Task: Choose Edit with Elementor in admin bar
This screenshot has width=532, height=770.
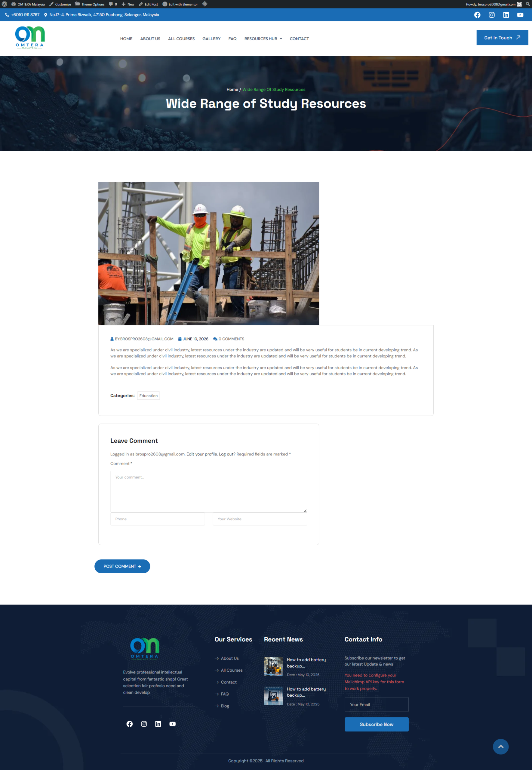Action: click(x=180, y=4)
